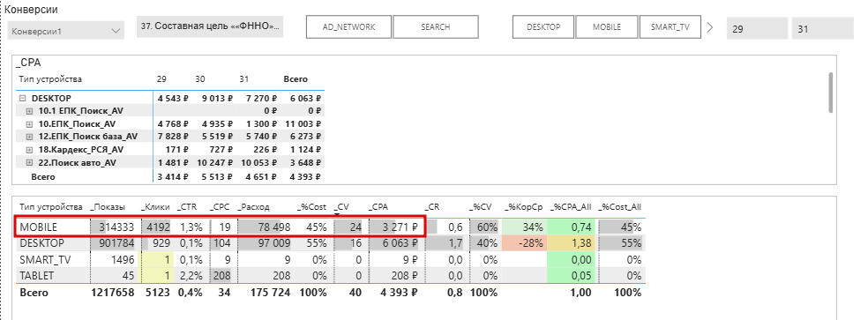Viewport: 868px width, 320px height.
Task: Sort by the _%CPA_All column header
Action: [x=571, y=207]
